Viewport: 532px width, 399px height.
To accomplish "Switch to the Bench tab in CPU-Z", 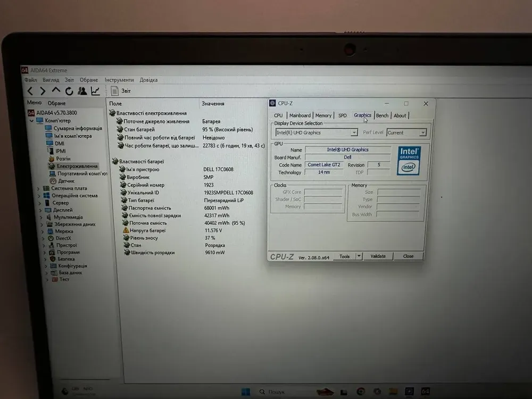I will pos(382,115).
